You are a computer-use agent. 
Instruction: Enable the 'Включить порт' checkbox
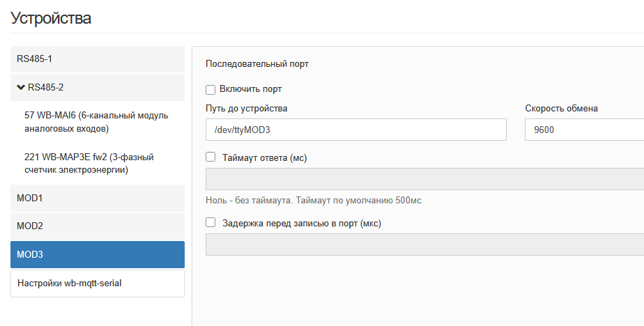point(210,89)
